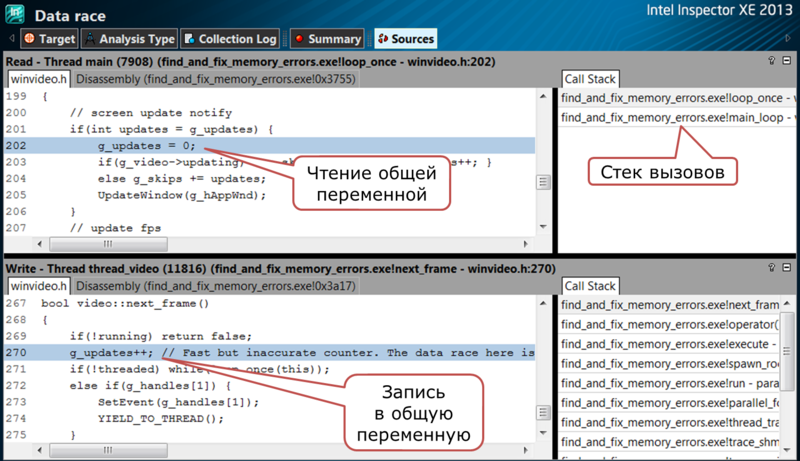This screenshot has width=800, height=461.
Task: Click source line 270 g_updates++
Action: (269, 353)
